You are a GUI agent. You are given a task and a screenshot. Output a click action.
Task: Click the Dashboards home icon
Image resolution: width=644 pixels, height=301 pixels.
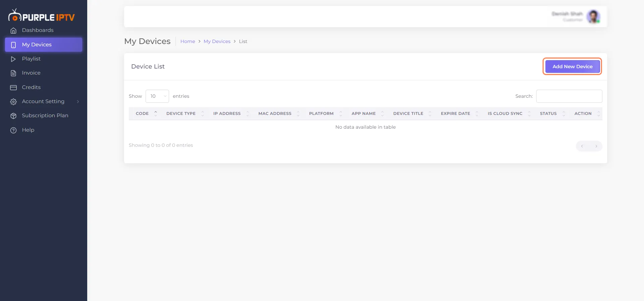pos(13,31)
